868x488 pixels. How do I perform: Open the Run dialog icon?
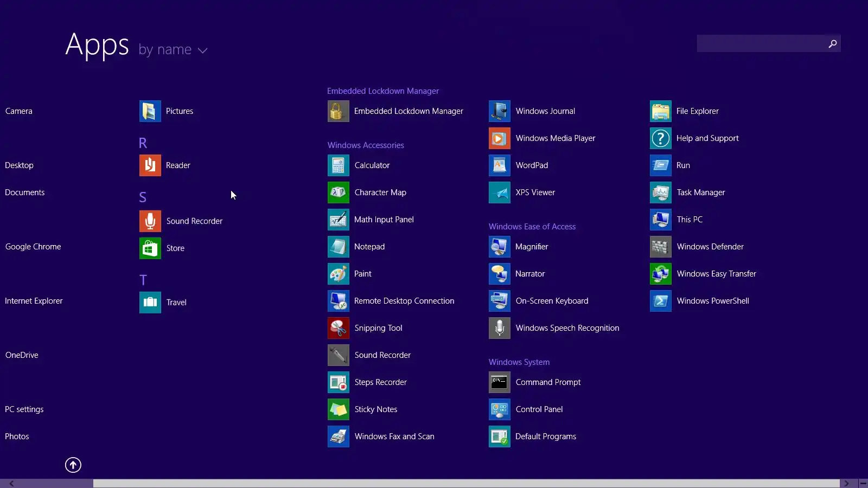[x=661, y=165]
